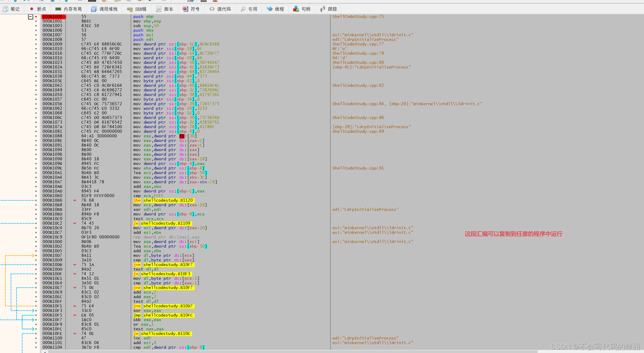Select the comment "6F:'o'"
644x353 pixels.
pyautogui.click(x=339, y=49)
